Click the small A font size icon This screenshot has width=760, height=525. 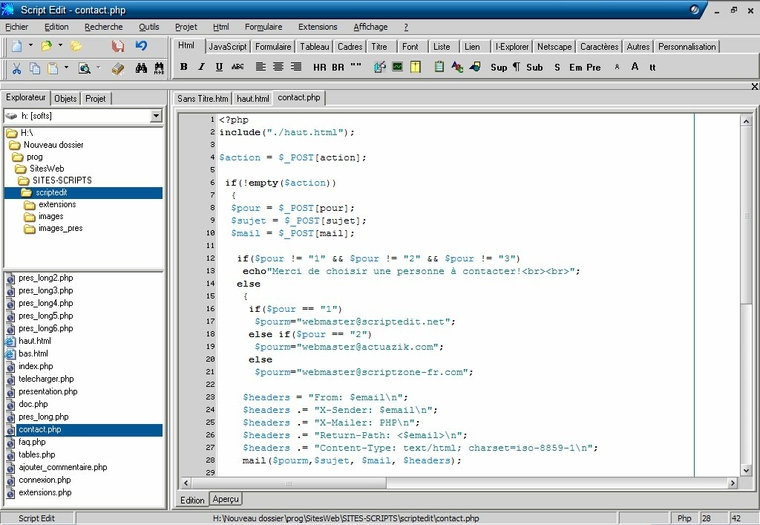point(617,67)
